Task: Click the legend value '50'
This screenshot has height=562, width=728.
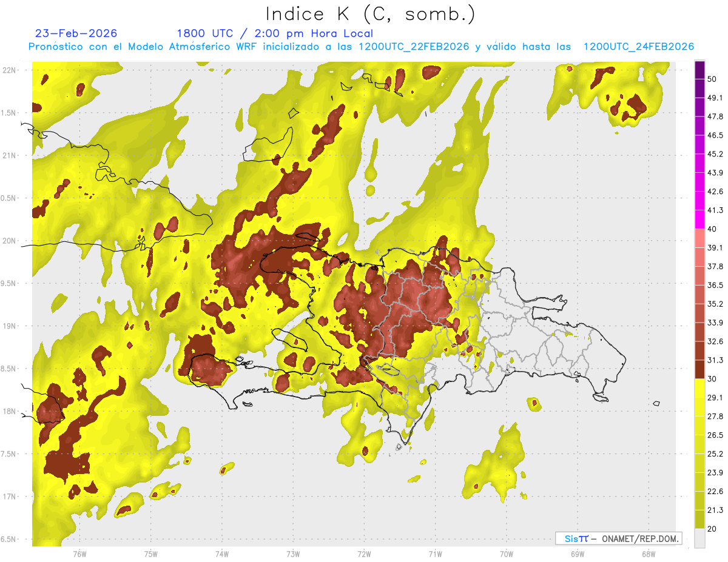Action: click(713, 79)
